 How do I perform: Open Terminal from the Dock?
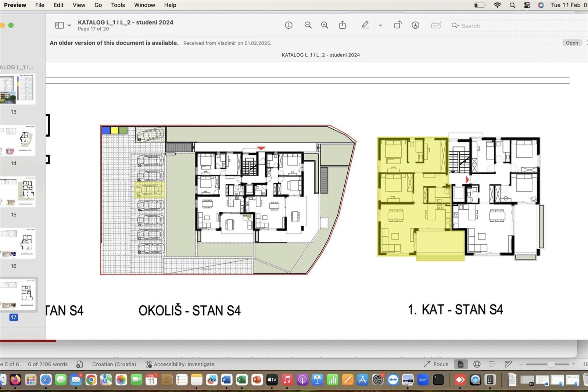(x=438, y=380)
